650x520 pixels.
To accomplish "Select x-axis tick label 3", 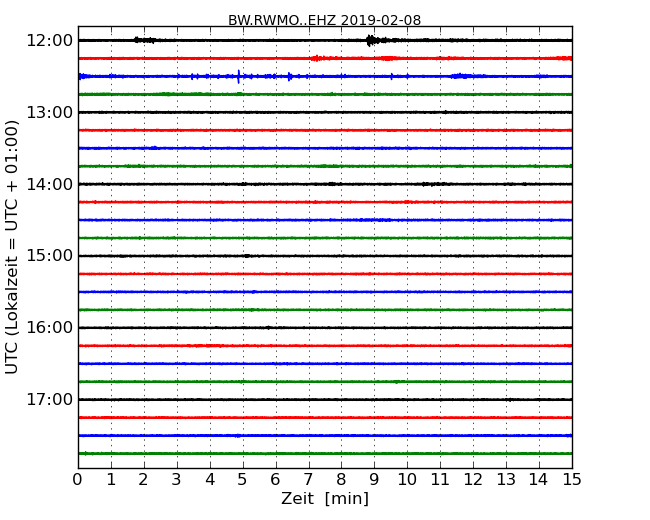I will [x=177, y=480].
